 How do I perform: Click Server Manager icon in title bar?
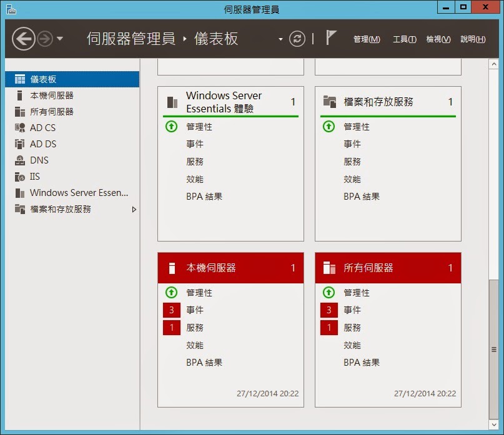(11, 9)
